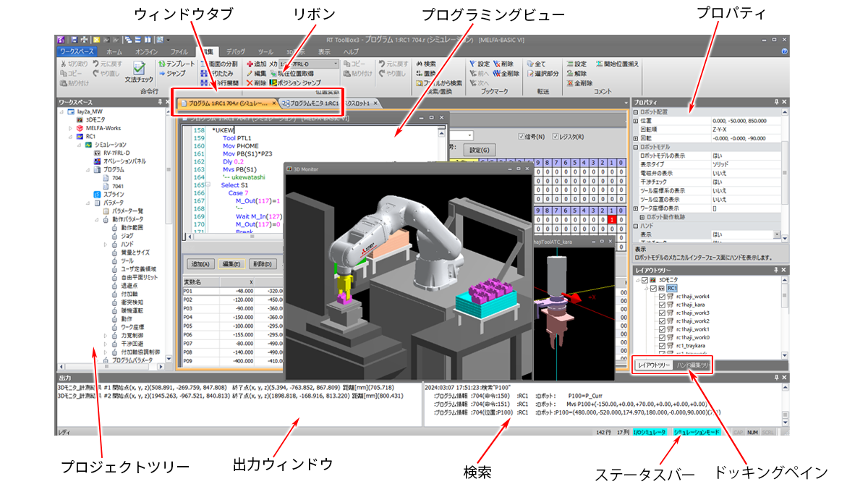This screenshot has width=868, height=492.
Task: Click ブックマーク 設定 set bookmark icon
Action: click(472, 64)
